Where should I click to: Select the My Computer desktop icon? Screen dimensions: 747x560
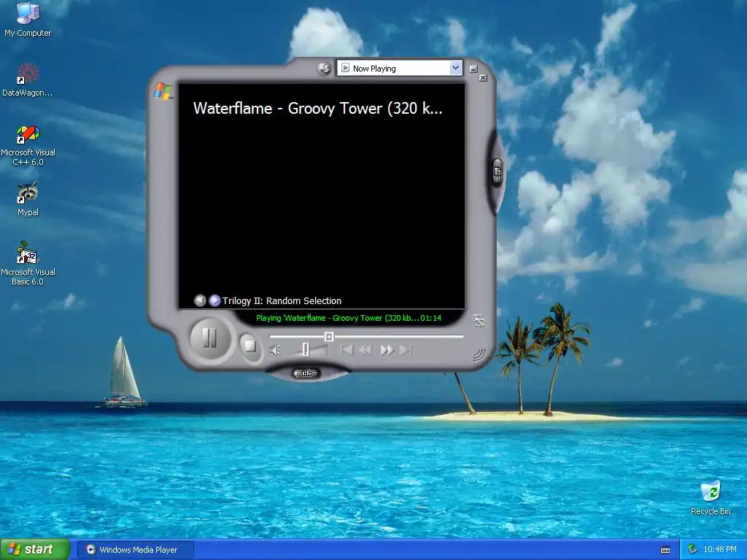pyautogui.click(x=28, y=20)
